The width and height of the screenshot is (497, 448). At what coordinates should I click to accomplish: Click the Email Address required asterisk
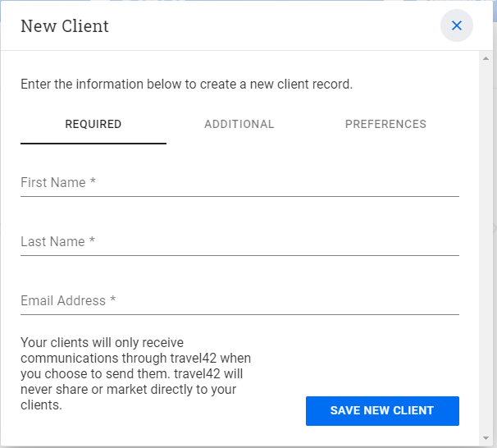113,301
